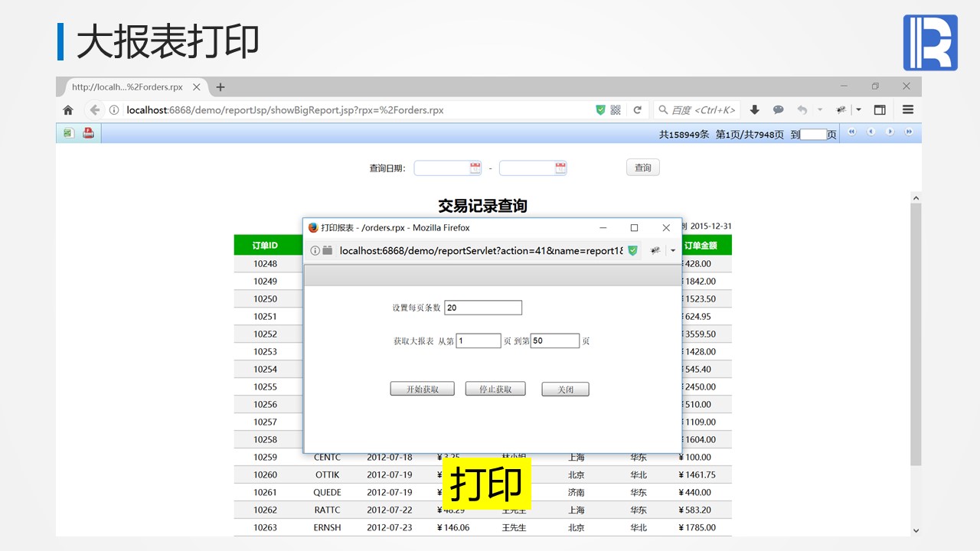The height and width of the screenshot is (551, 980).
Task: Open the Firefox hamburger menu
Action: click(x=908, y=110)
